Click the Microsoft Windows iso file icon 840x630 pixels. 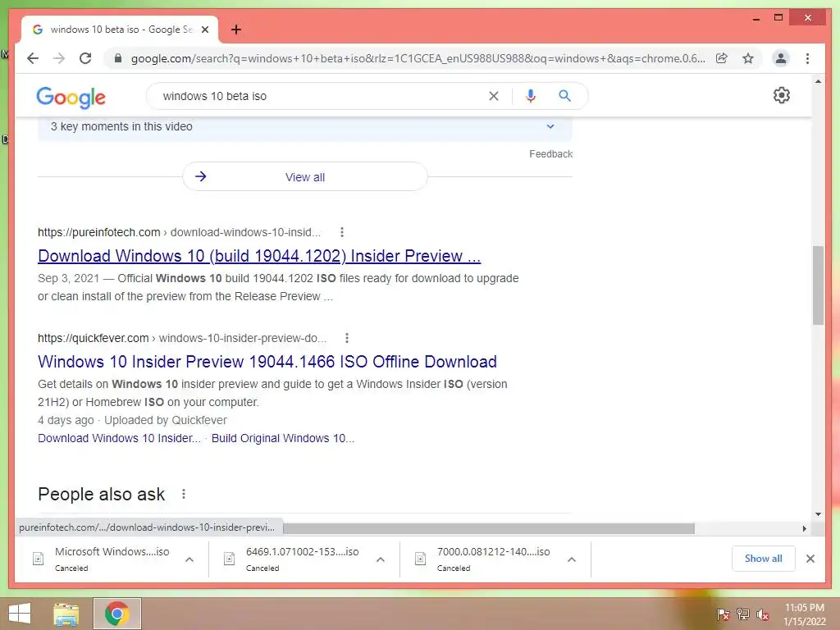pyautogui.click(x=38, y=559)
